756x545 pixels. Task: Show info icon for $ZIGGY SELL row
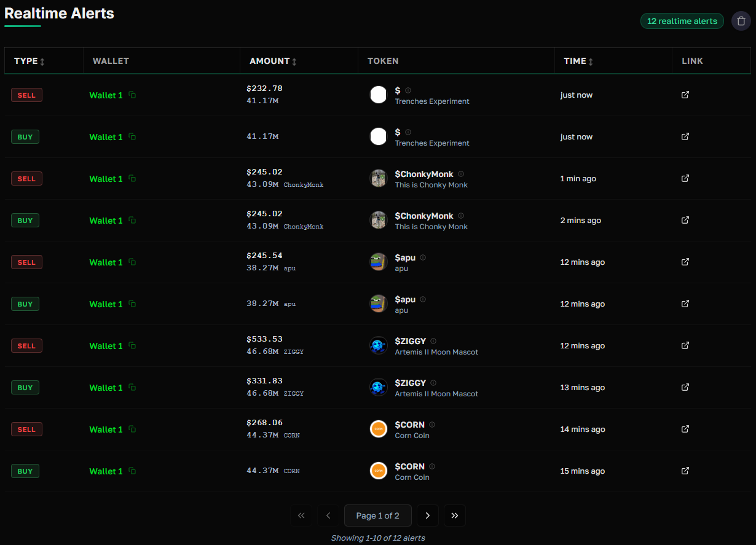pos(433,341)
